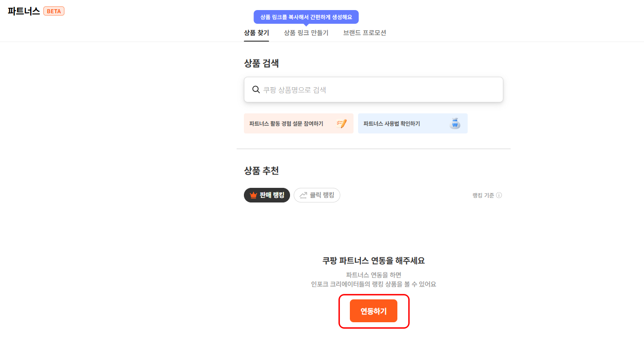Image resolution: width=644 pixels, height=346 pixels.
Task: Click the money bag icon on usage banner
Action: [x=455, y=123]
